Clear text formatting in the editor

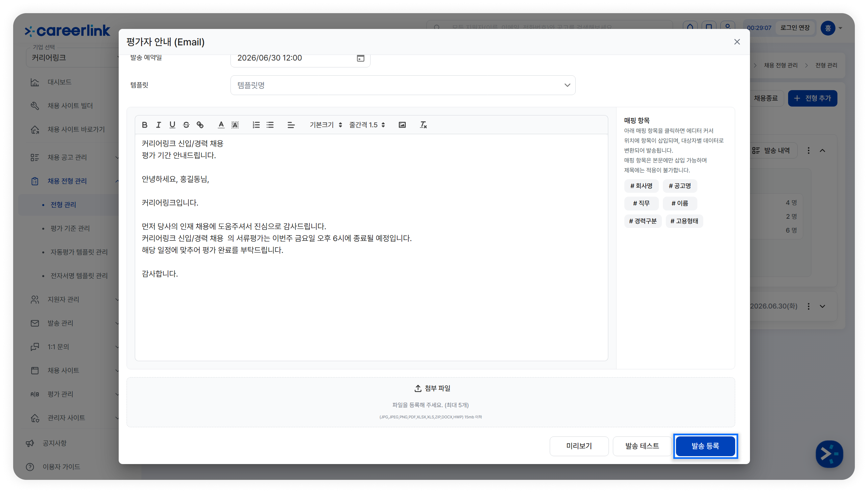tap(423, 125)
